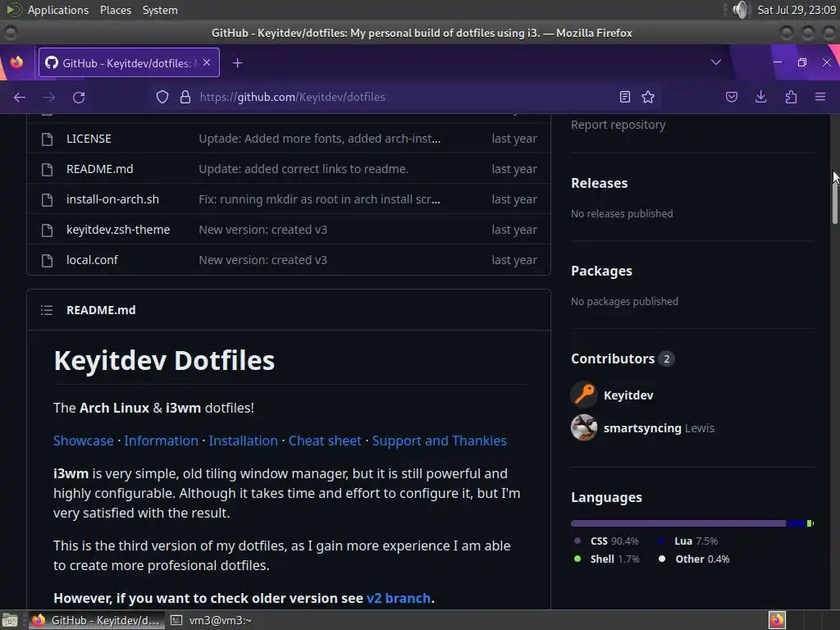Switch to the vm3@vm3:~ terminal taskbar item
840x630 pixels.
point(211,620)
